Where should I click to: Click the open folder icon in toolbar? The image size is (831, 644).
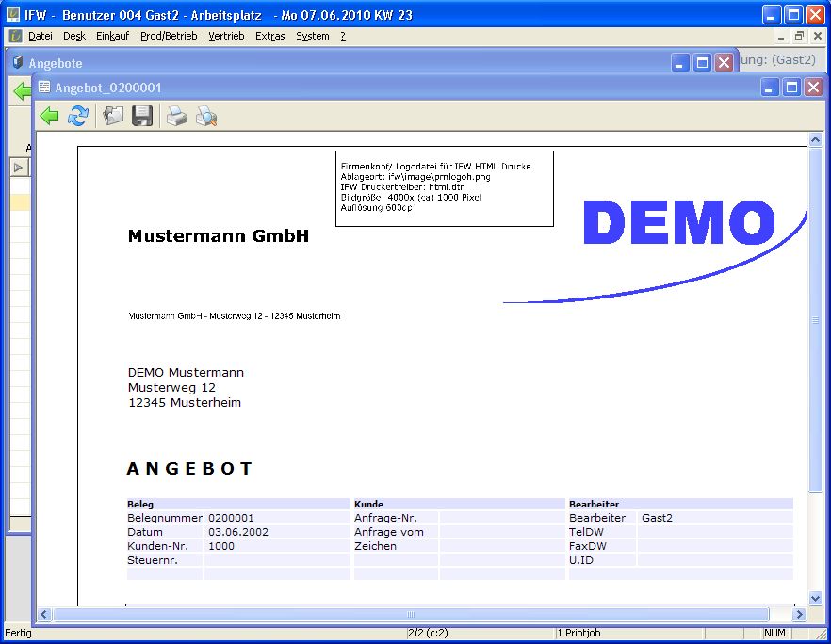(113, 116)
